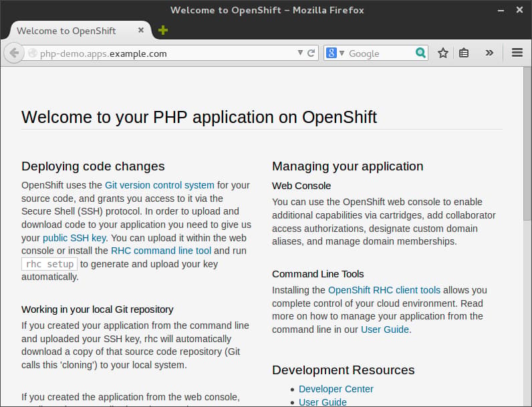Open the RHC command line tool link
Screen dimensions: 532x407
(x=161, y=251)
